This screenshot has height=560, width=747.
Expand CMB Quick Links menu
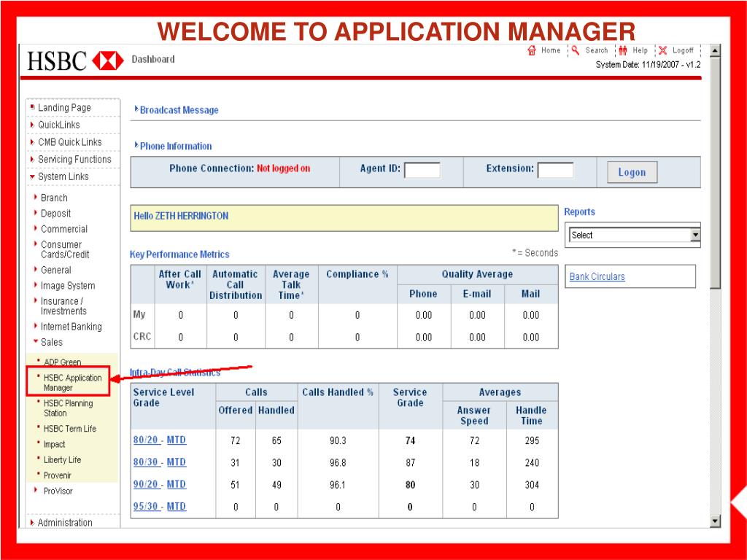pos(69,142)
